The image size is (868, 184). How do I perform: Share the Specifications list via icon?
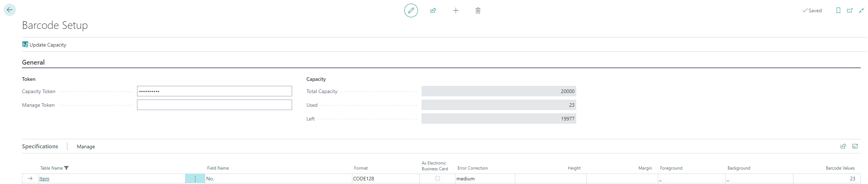(843, 146)
